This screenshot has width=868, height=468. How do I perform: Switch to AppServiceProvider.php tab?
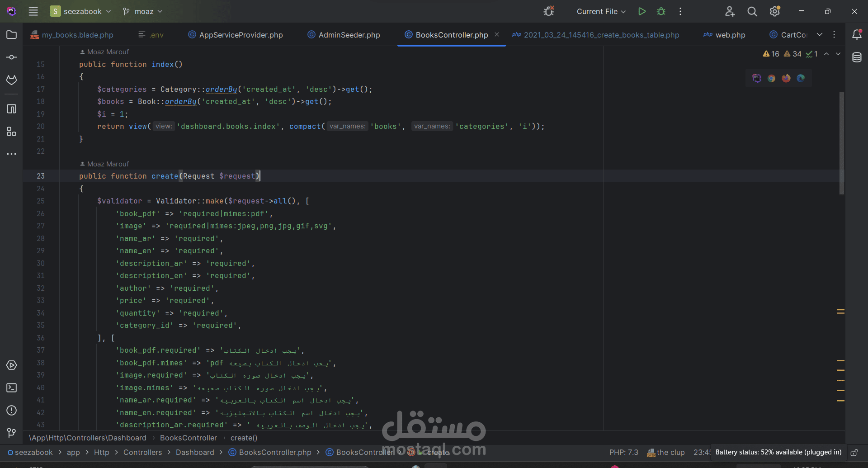tap(236, 35)
